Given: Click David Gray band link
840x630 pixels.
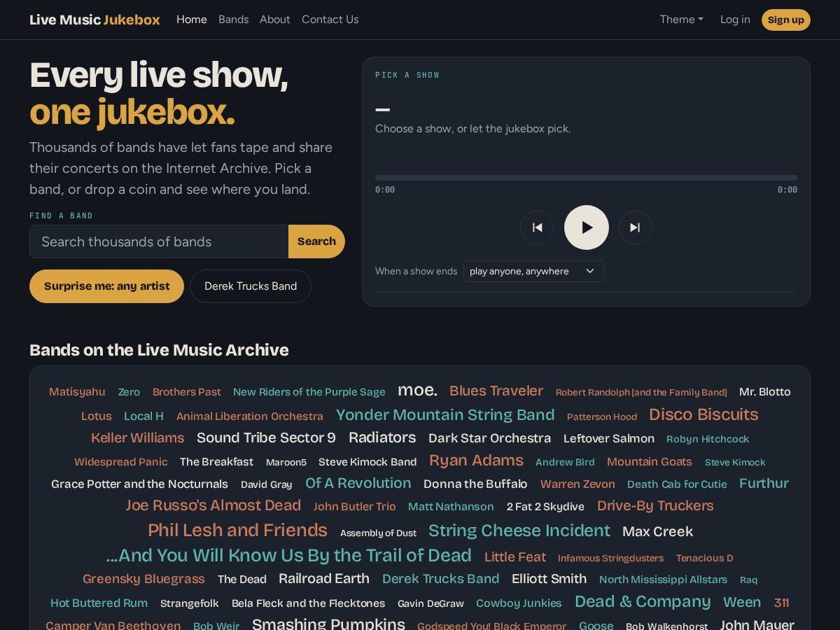Looking at the screenshot, I should tap(266, 485).
